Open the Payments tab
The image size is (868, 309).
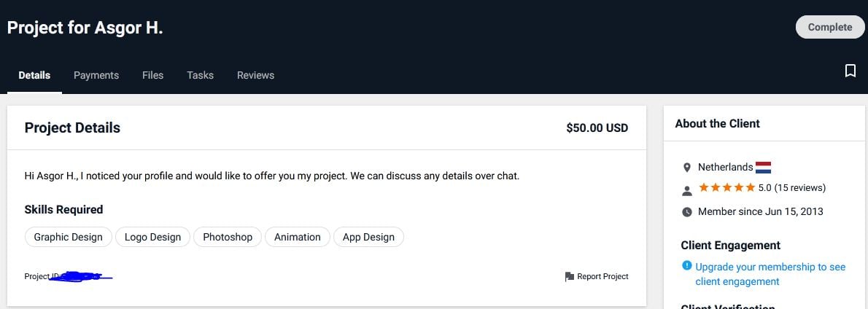pyautogui.click(x=96, y=75)
